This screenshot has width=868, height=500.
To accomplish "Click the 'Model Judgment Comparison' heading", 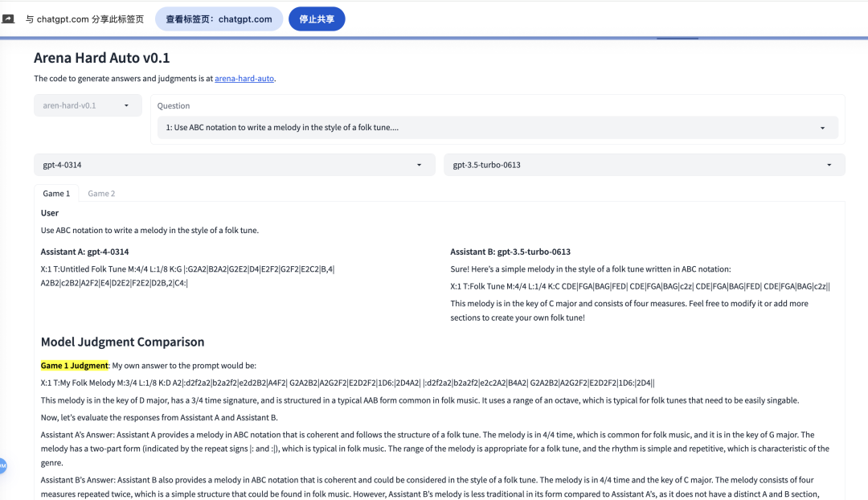I will click(122, 342).
